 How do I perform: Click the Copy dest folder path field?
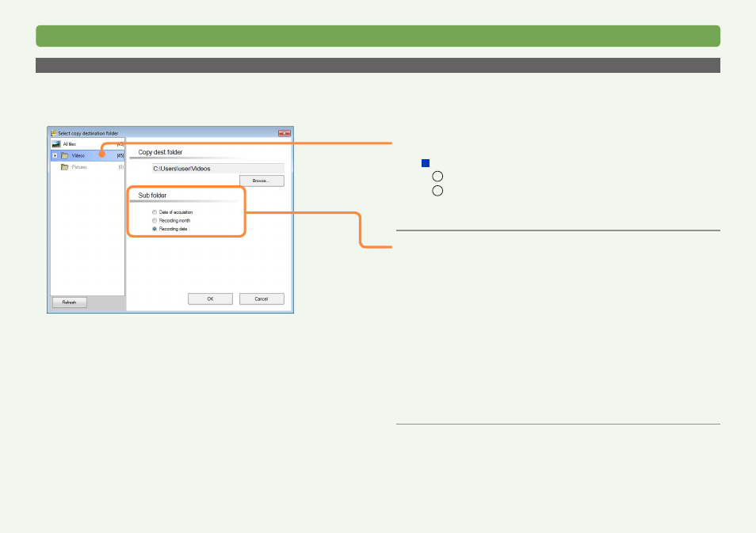click(218, 169)
